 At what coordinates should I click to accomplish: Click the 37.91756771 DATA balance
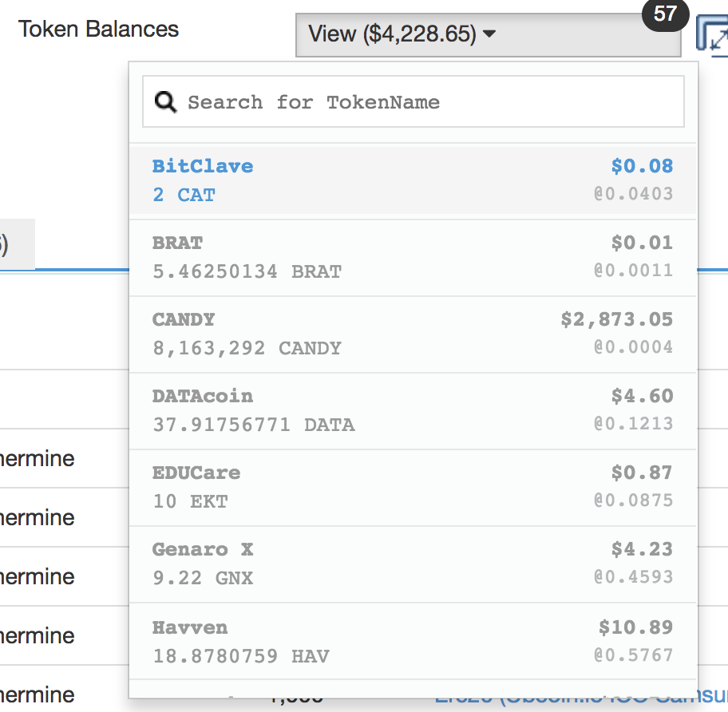point(254,425)
